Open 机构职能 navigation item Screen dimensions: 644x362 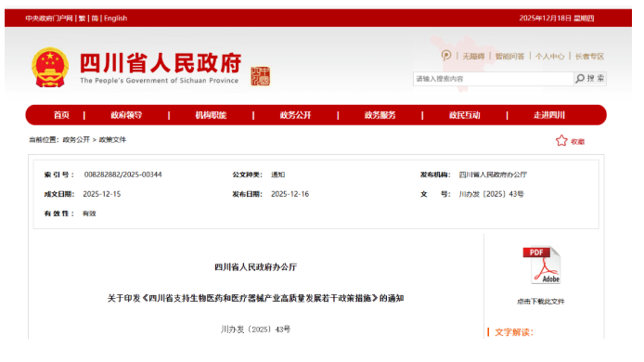pyautogui.click(x=211, y=115)
